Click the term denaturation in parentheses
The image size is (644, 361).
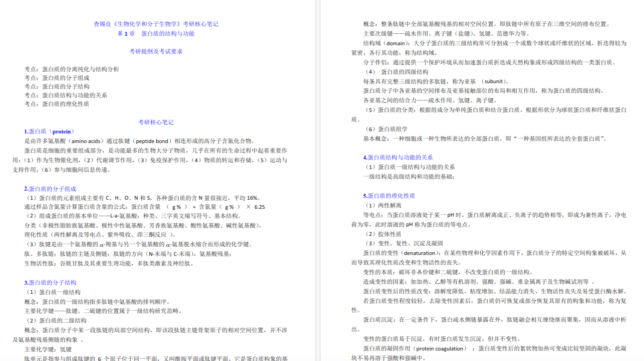pos(421,252)
